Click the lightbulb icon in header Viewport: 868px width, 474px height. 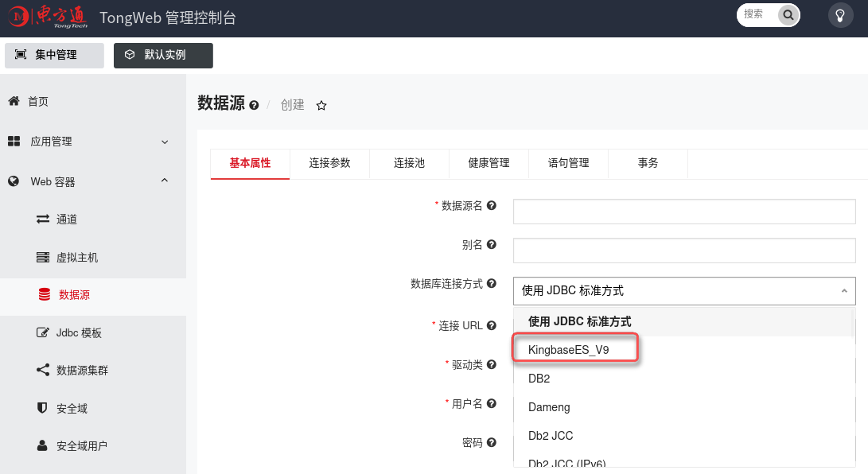(840, 15)
